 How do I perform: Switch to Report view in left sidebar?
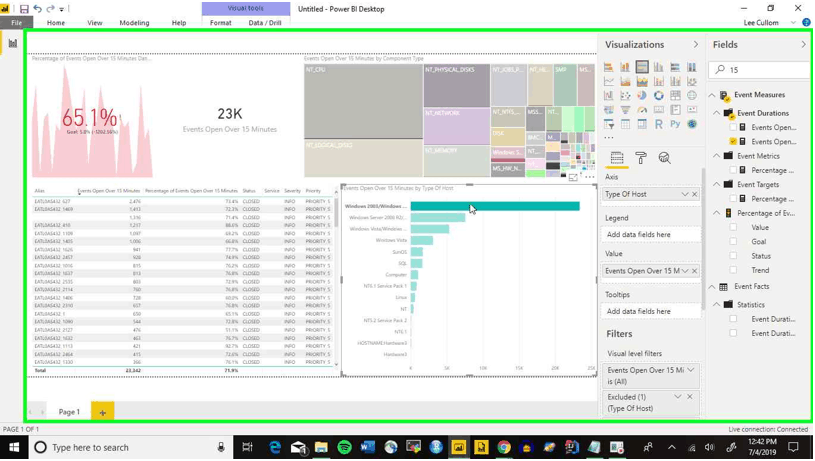[x=12, y=43]
